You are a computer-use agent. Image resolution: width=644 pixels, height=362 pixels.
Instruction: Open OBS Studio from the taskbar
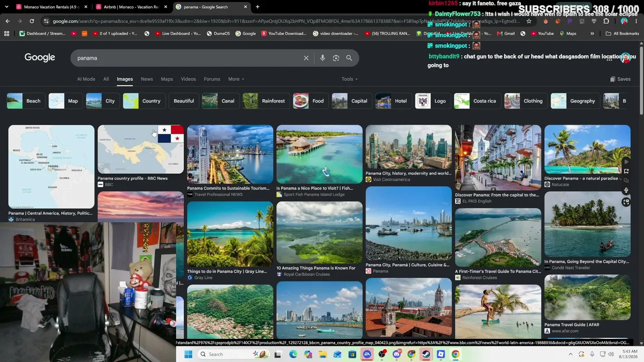coord(382,354)
